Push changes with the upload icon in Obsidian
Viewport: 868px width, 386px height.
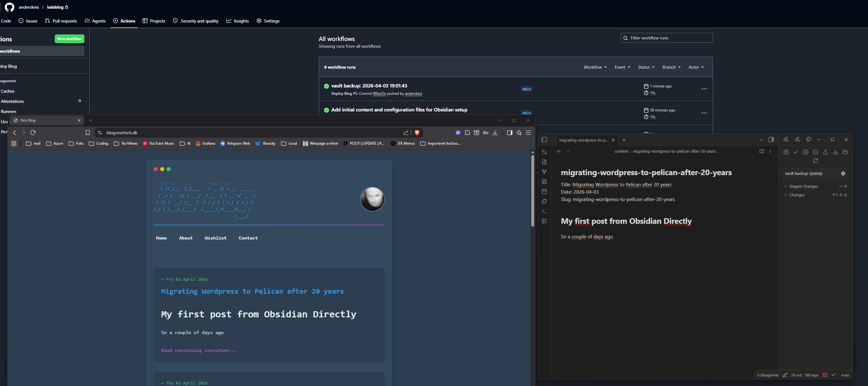pyautogui.click(x=825, y=152)
